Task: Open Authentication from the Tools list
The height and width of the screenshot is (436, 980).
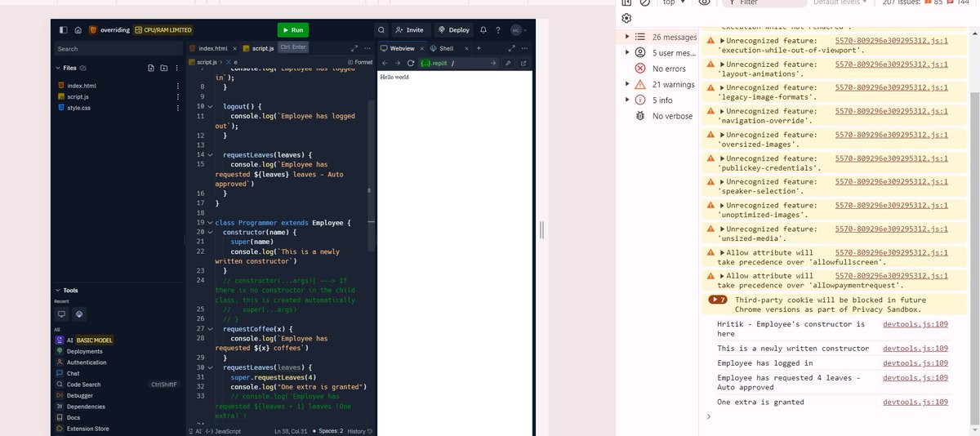Action: click(81, 363)
